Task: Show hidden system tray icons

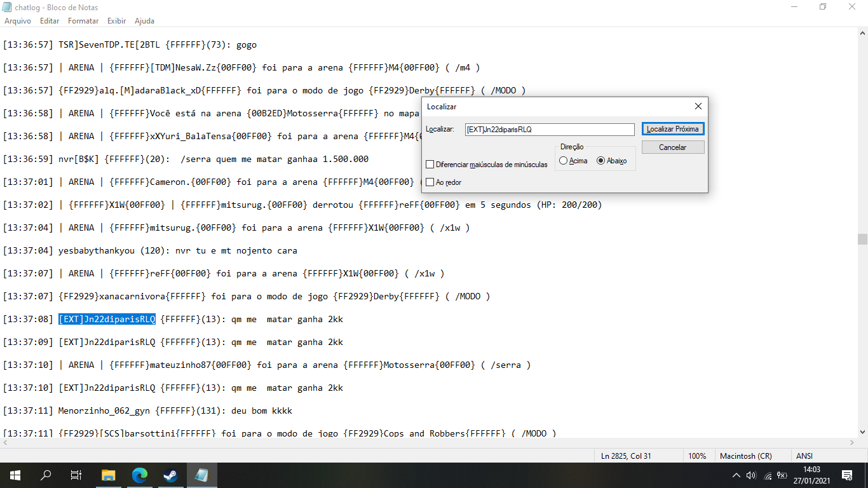Action: (736, 475)
